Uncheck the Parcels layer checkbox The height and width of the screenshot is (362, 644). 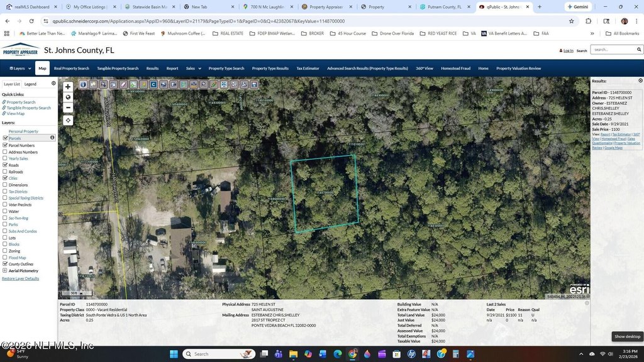(x=5, y=138)
